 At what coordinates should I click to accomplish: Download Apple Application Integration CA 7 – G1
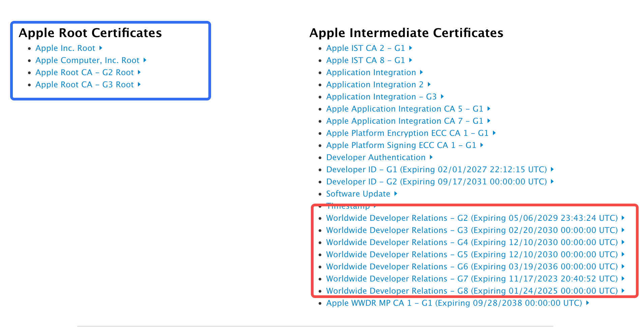405,121
